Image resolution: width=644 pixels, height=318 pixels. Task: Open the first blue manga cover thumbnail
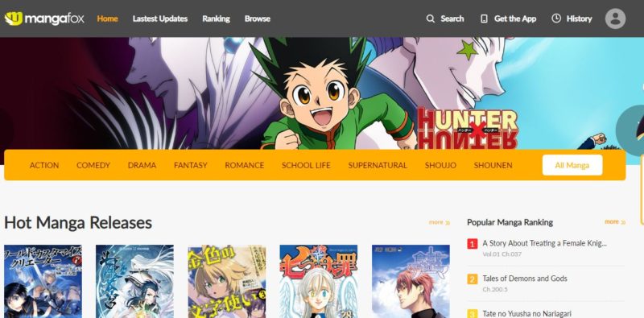point(43,282)
